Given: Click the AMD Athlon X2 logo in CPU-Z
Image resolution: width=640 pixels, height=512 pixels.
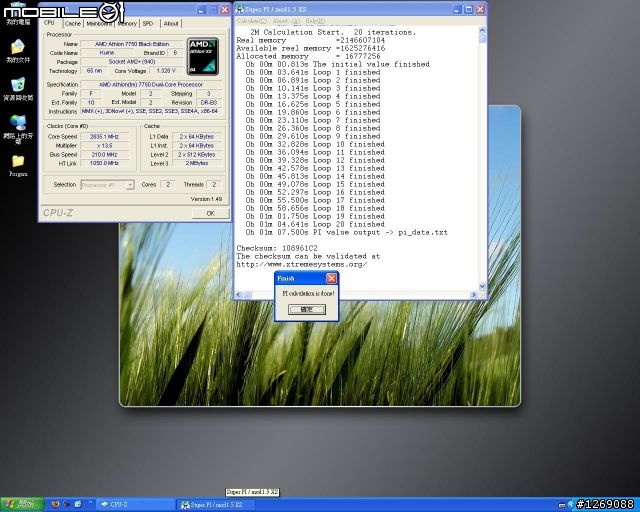Looking at the screenshot, I should point(203,56).
